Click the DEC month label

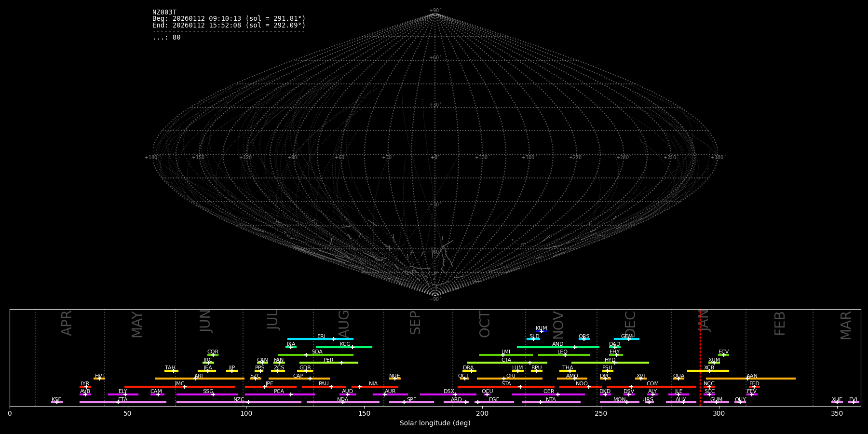tap(630, 324)
